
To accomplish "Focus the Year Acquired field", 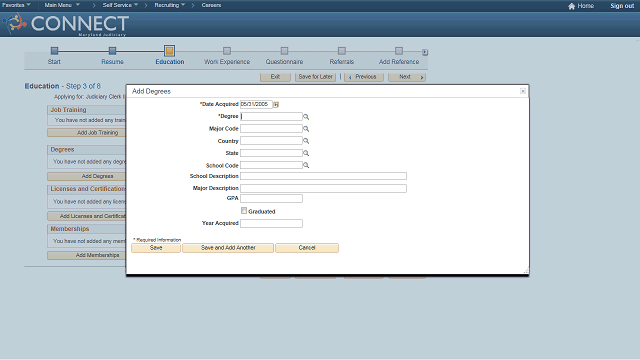I will (x=271, y=223).
